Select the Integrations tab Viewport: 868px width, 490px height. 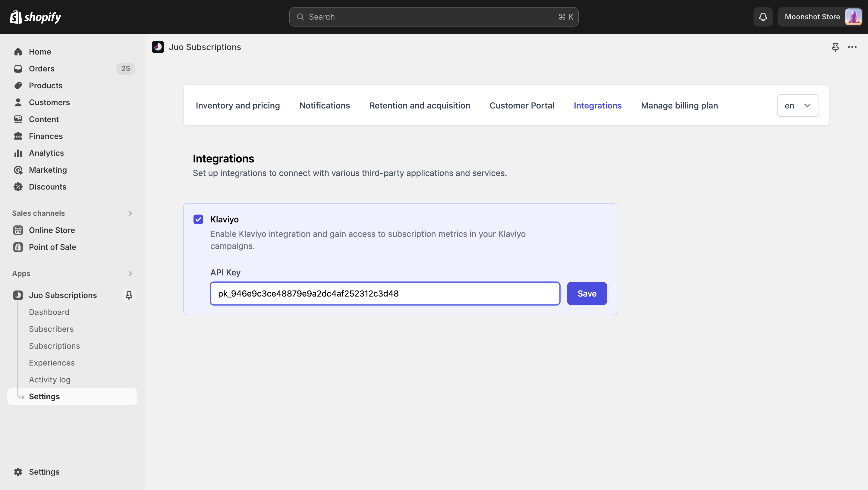coord(597,105)
